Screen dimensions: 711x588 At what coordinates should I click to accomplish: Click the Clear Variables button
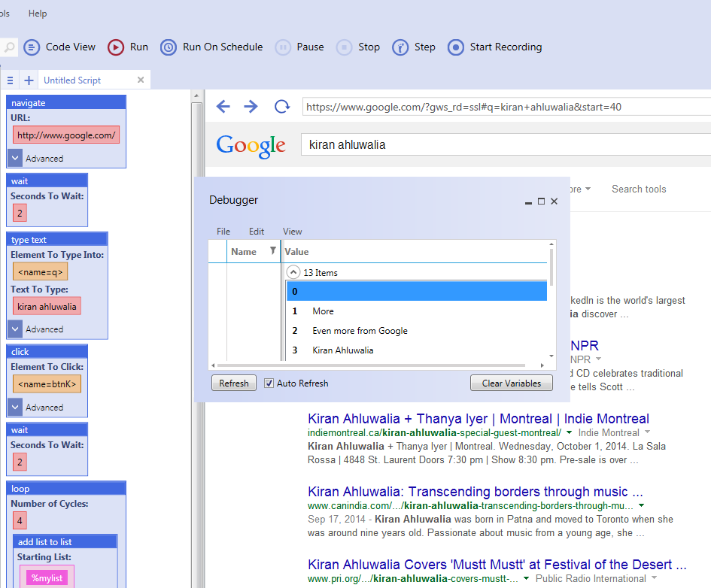coord(512,383)
